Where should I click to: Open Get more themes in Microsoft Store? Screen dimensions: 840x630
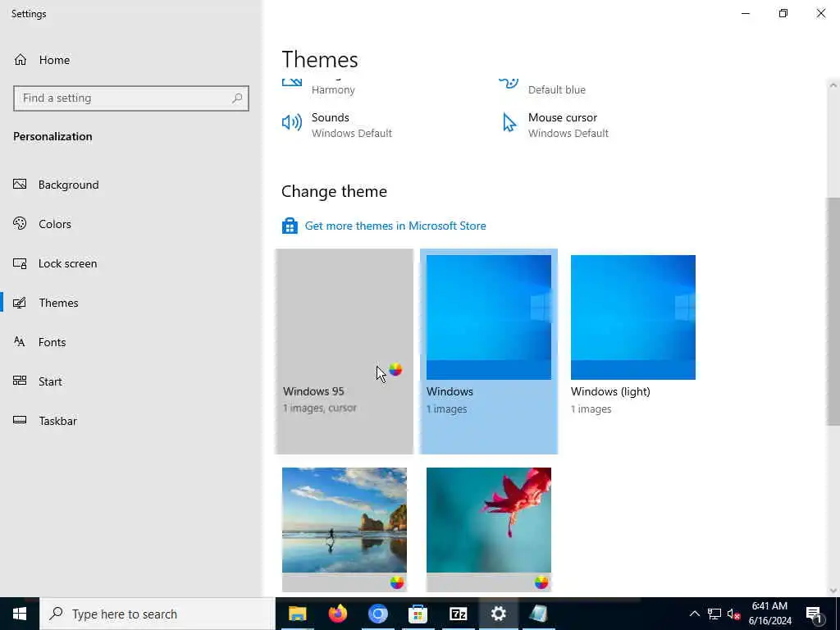click(395, 226)
